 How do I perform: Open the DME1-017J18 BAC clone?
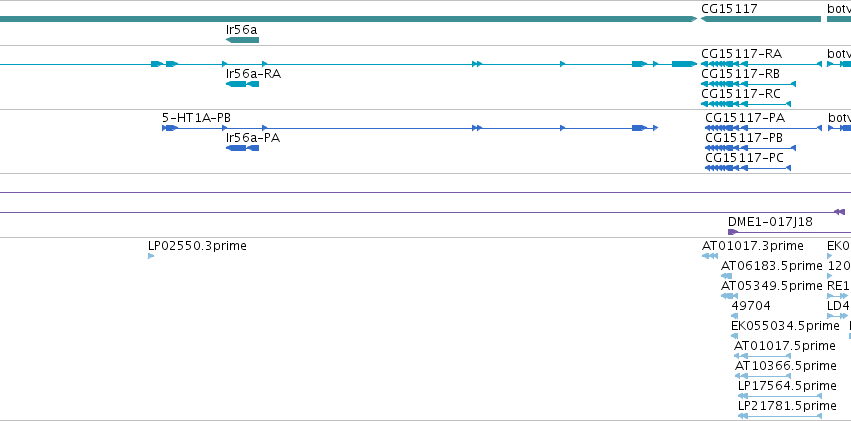[789, 232]
